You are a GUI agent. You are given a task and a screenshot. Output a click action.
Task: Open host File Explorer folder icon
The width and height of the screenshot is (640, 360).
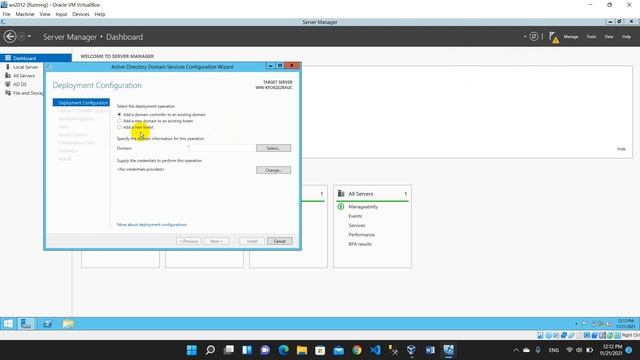[x=302, y=350]
